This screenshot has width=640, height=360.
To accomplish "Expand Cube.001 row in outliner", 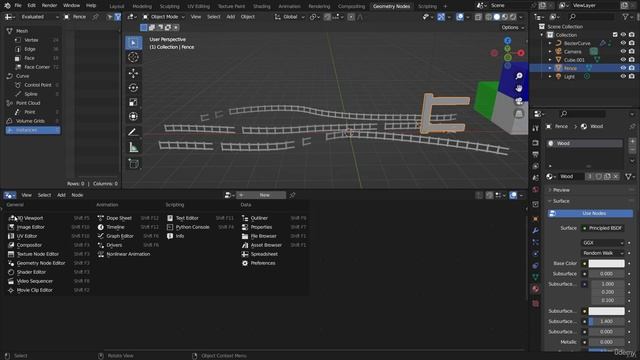I will [x=550, y=60].
